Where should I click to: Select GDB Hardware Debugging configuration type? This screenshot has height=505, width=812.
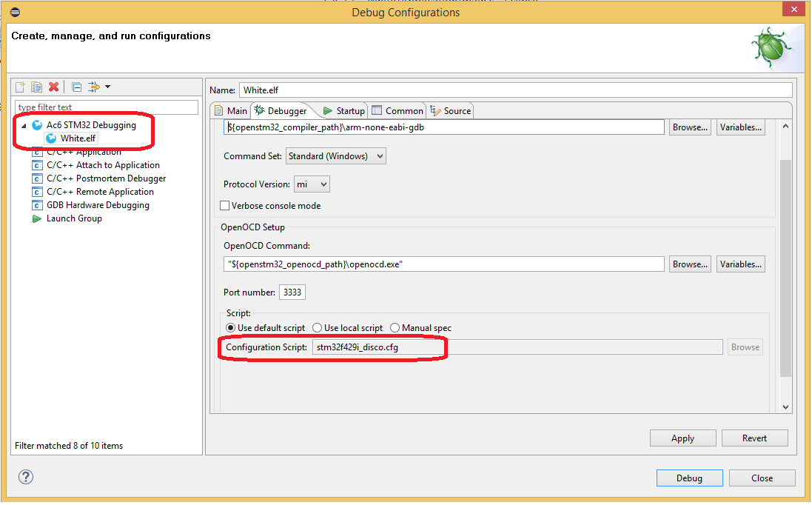(98, 205)
